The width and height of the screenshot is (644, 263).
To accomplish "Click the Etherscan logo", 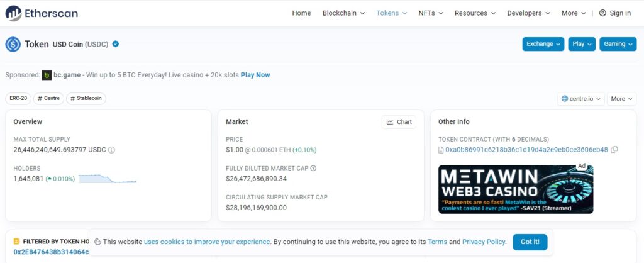I will click(43, 13).
